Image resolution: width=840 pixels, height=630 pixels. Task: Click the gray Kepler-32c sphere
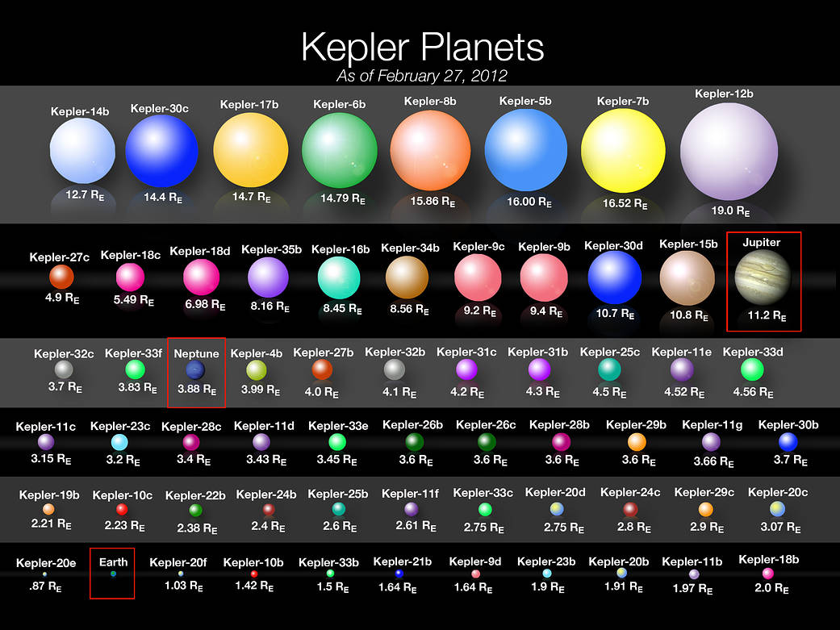coord(64,369)
